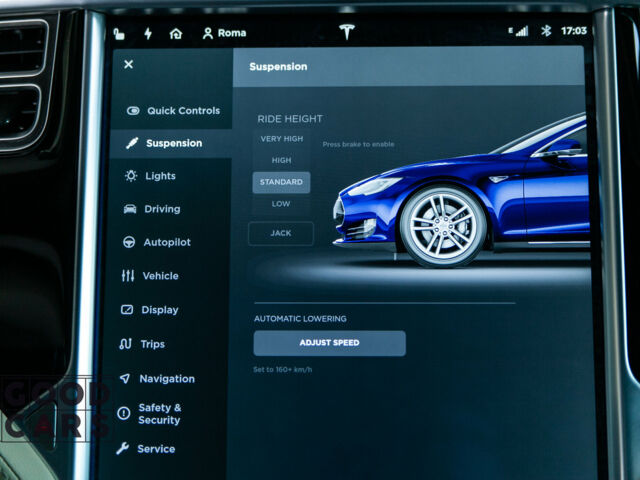Click the Adjust Speed button

coord(329,343)
